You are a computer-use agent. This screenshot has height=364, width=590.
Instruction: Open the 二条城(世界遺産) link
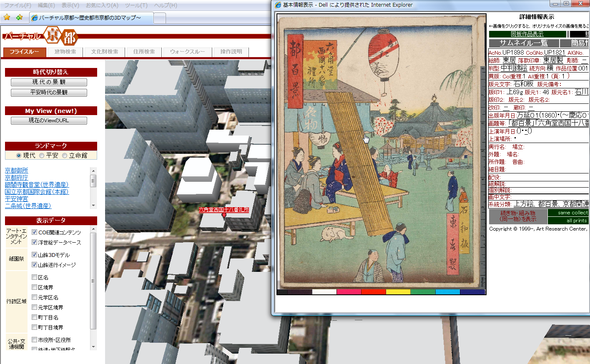(28, 206)
